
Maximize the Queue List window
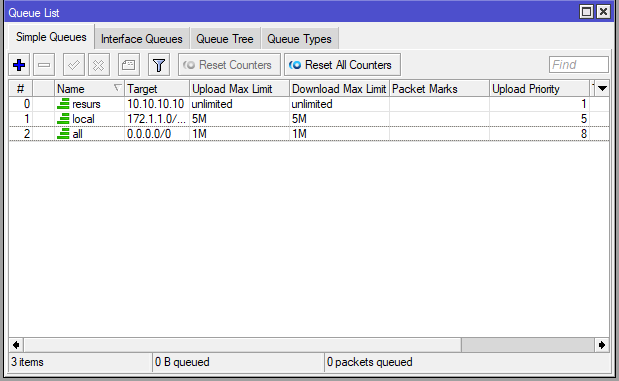click(586, 12)
